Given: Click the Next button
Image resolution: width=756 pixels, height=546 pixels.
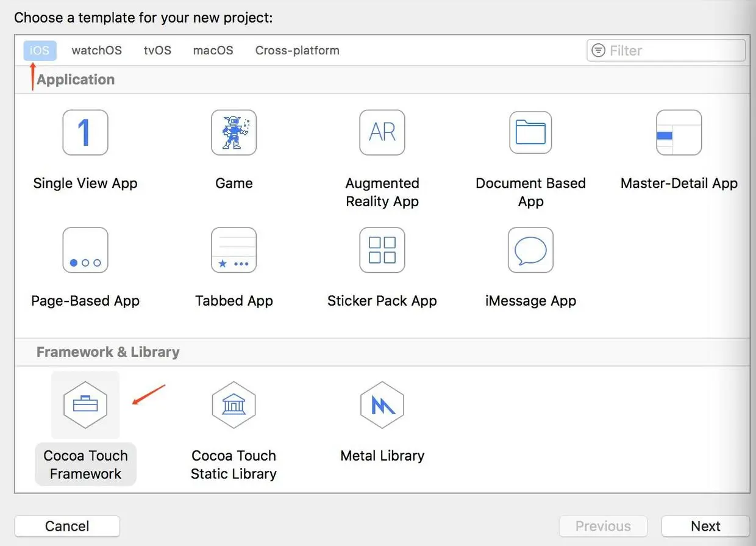Looking at the screenshot, I should 705,526.
